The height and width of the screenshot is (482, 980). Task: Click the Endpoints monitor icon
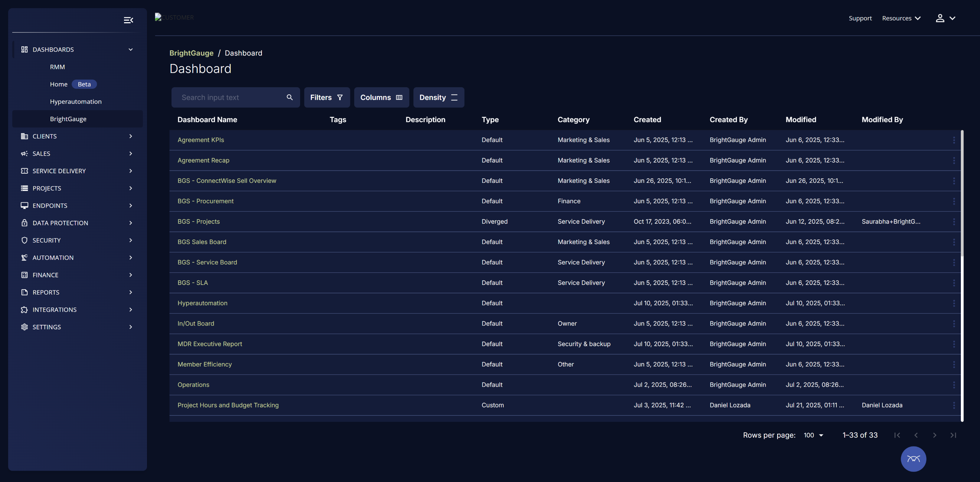click(24, 205)
